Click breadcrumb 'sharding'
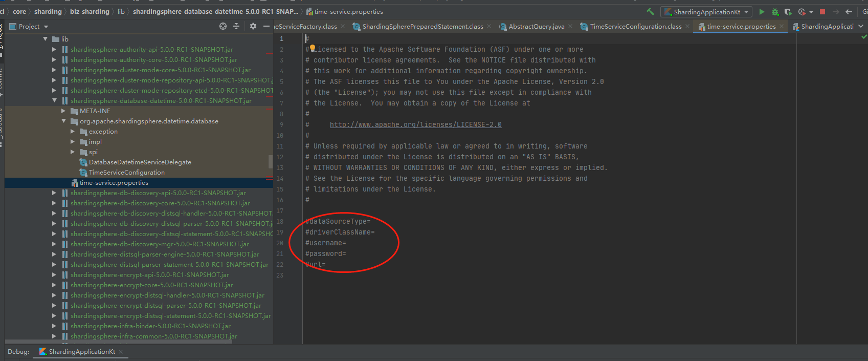The width and height of the screenshot is (868, 361). tap(48, 11)
